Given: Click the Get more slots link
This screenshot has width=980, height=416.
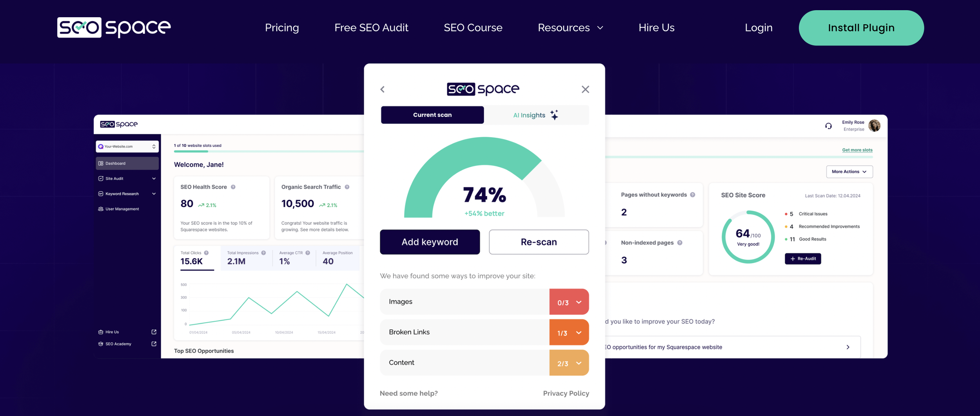Looking at the screenshot, I should click(x=857, y=150).
